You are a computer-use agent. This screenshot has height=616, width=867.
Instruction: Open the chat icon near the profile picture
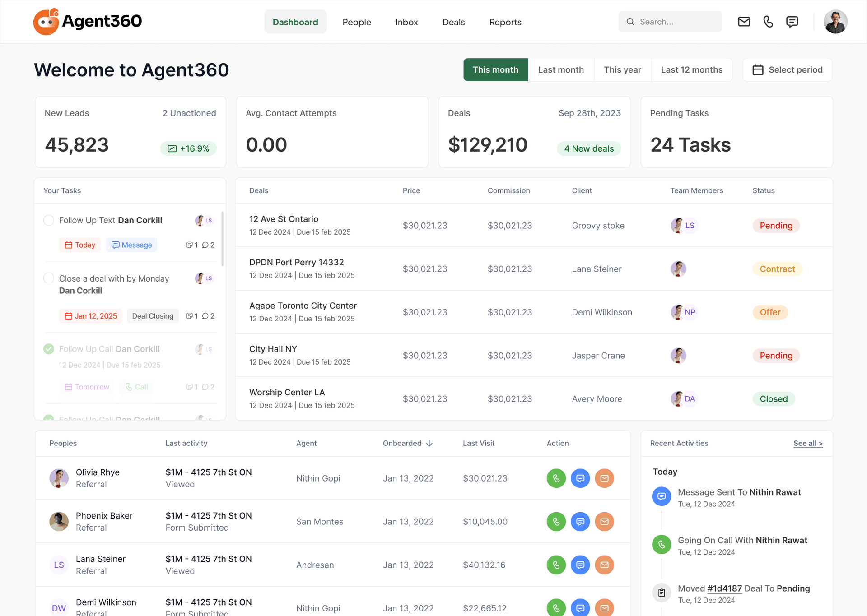tap(793, 21)
